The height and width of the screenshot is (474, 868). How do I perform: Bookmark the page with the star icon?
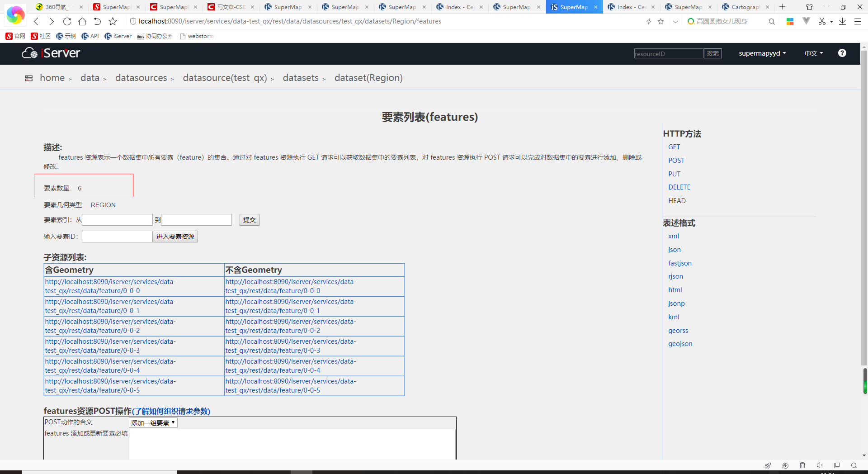[x=113, y=21]
